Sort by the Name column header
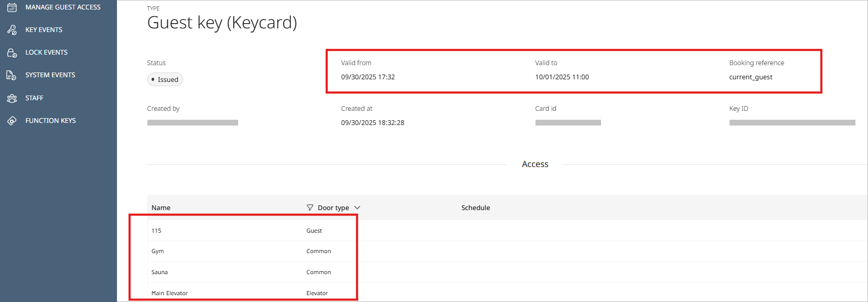Viewport: 868px width, 302px height. tap(161, 208)
